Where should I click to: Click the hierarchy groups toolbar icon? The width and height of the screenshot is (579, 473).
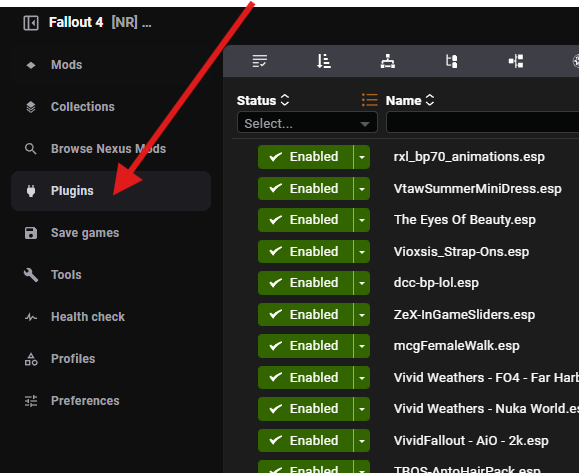tap(388, 61)
